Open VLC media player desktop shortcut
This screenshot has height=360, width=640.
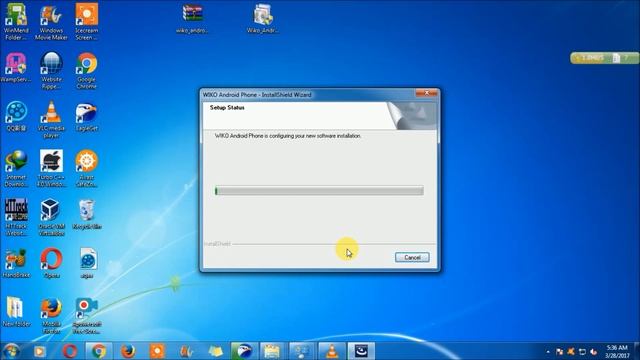click(x=51, y=120)
